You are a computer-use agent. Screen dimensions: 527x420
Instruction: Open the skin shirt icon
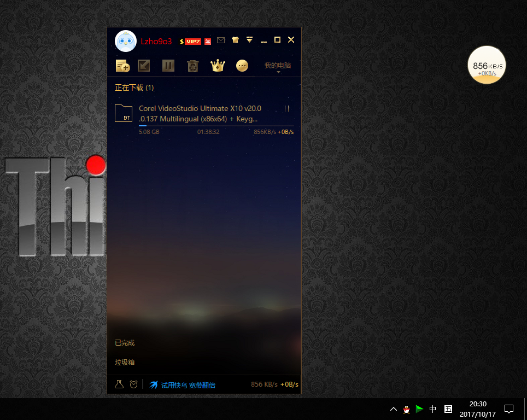235,40
